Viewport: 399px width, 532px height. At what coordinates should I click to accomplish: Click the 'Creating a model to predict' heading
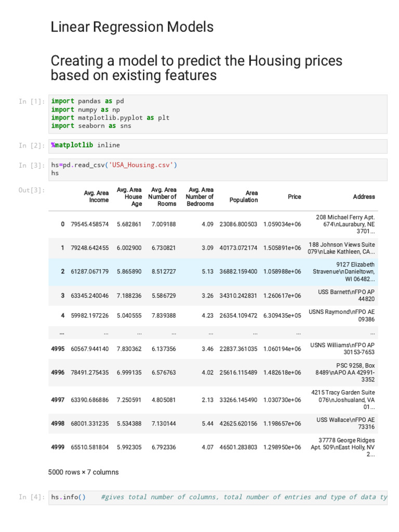point(196,68)
